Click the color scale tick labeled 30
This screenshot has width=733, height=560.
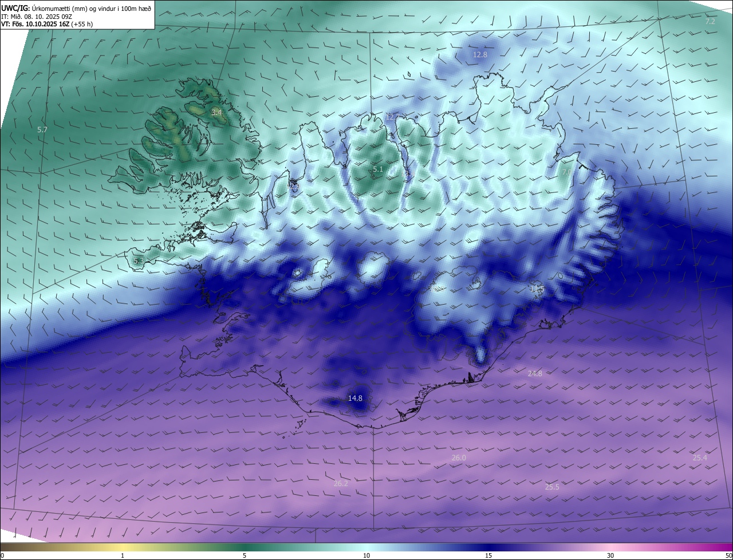tap(610, 555)
